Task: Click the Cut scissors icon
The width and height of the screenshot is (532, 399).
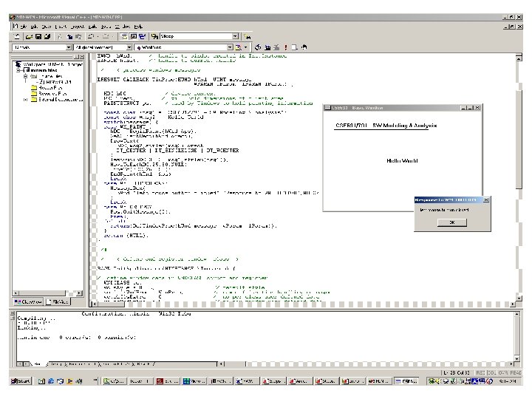Action: point(60,36)
